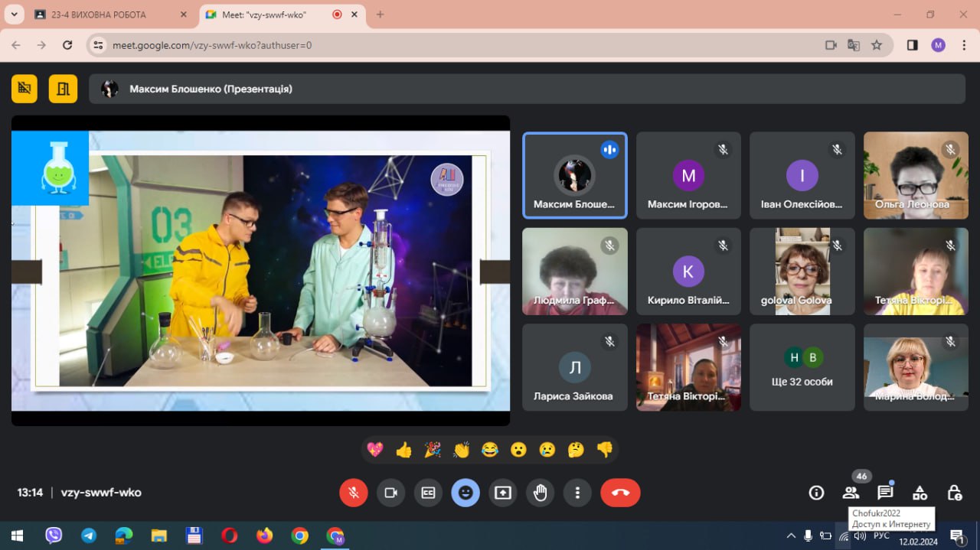Unmute the microphone in call controls
Screen dimensions: 980x550
point(354,493)
